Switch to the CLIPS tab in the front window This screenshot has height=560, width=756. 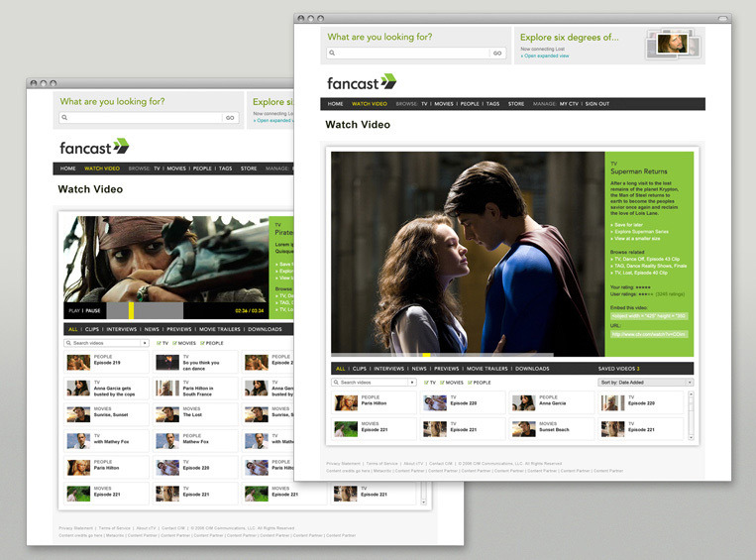click(x=360, y=369)
